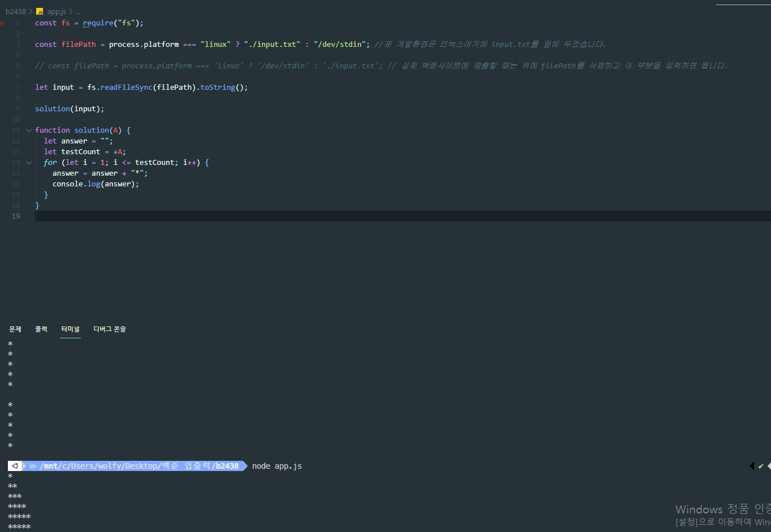This screenshot has width=771, height=532.
Task: Click the 'node app.js' command in terminal
Action: coord(277,466)
